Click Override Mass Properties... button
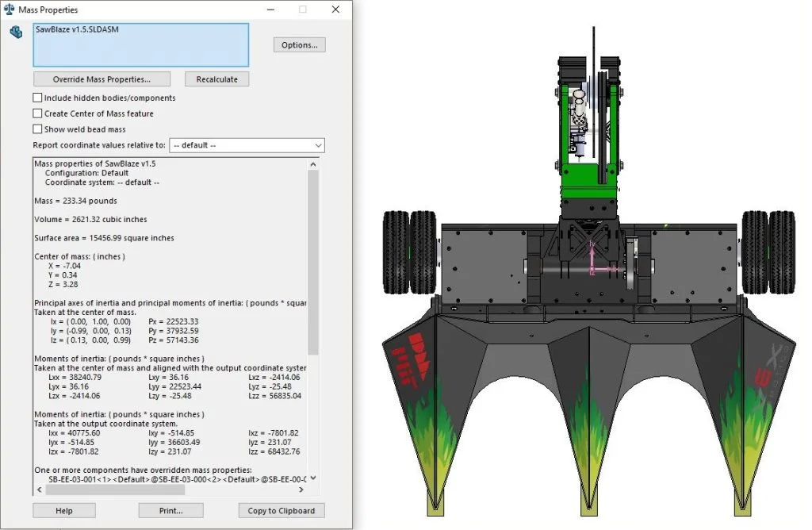The image size is (812, 530). [x=101, y=79]
